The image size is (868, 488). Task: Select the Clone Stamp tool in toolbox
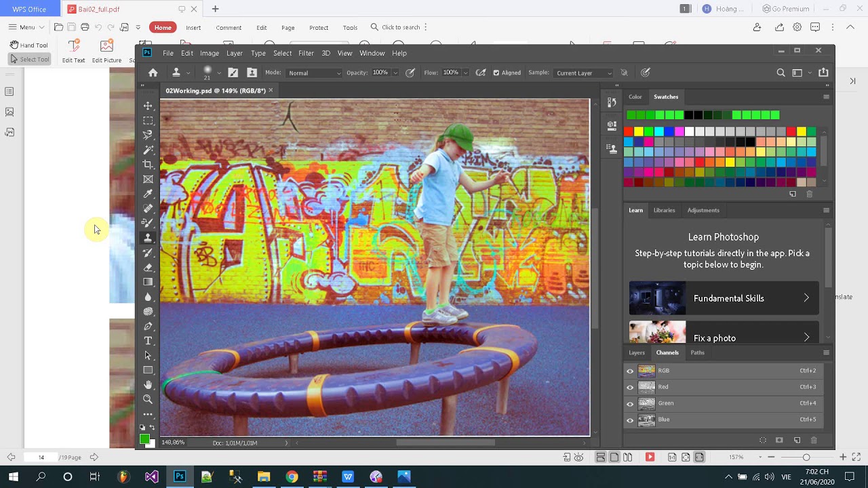pos(148,238)
